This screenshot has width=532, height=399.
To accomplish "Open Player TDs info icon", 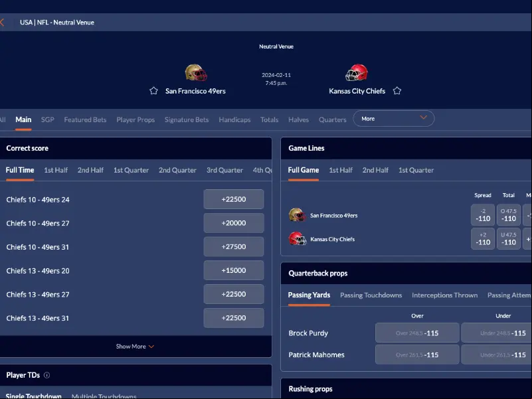I will [x=46, y=375].
